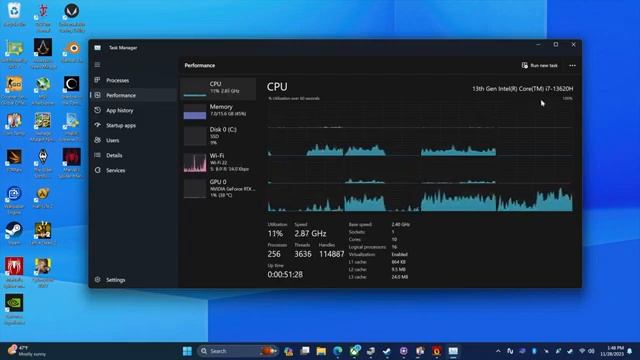Click the 13th Gen Intel Core processor name

[522, 89]
